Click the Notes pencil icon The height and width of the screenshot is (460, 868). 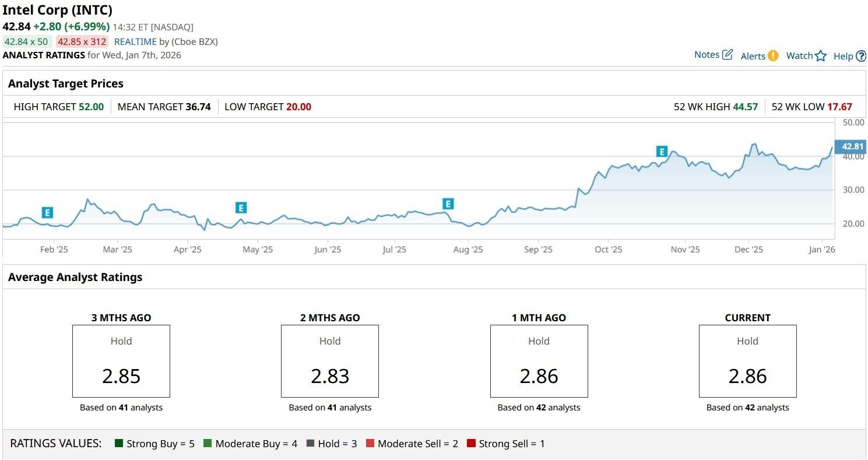(x=727, y=55)
